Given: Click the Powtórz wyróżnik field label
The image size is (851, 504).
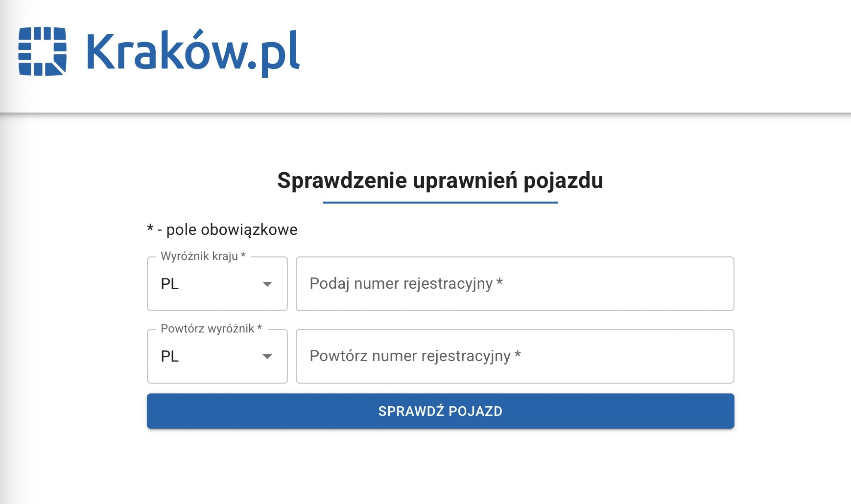Looking at the screenshot, I should tap(207, 329).
